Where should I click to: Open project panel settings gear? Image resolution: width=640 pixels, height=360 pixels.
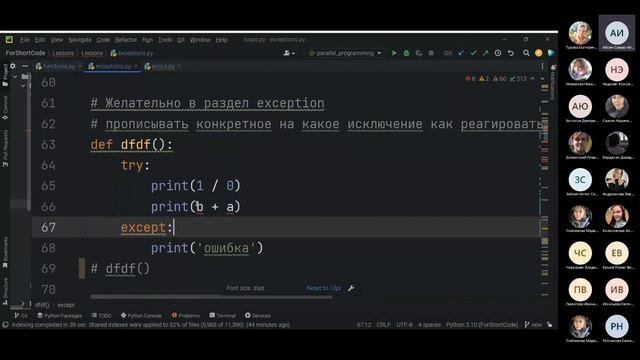[x=13, y=66]
